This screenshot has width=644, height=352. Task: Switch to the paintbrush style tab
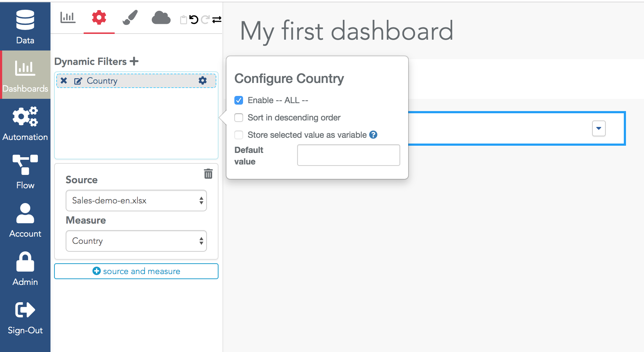(x=130, y=17)
